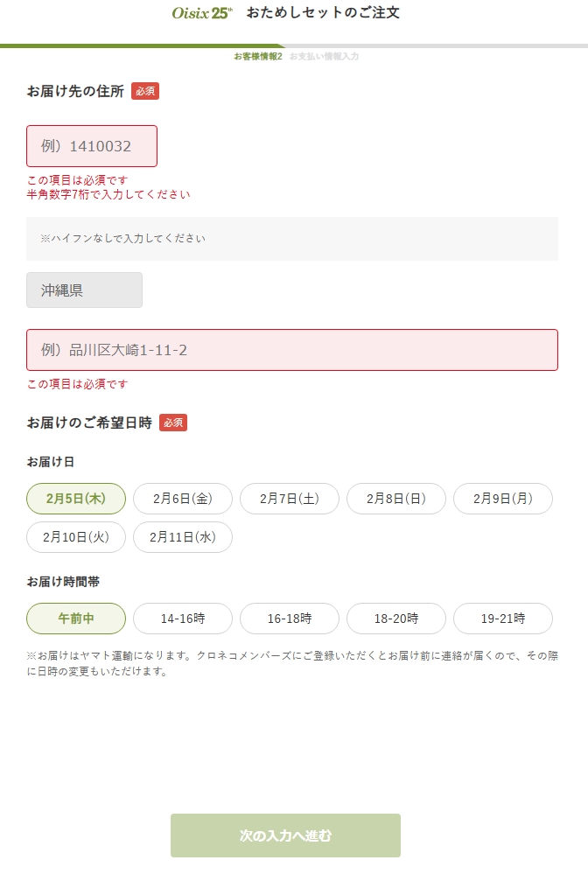Click the postal code input field

[92, 146]
